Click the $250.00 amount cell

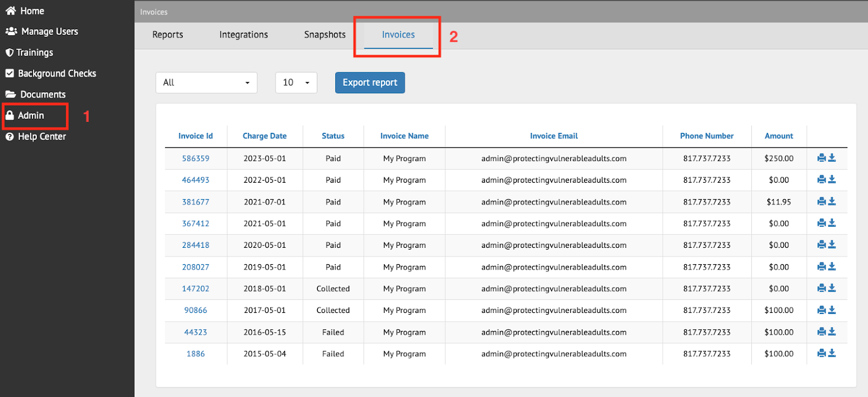tap(779, 158)
